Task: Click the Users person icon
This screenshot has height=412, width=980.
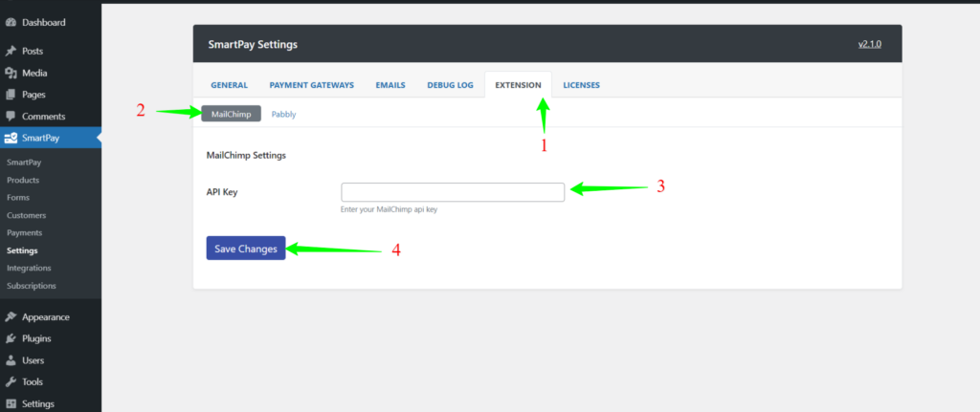Action: [10, 360]
